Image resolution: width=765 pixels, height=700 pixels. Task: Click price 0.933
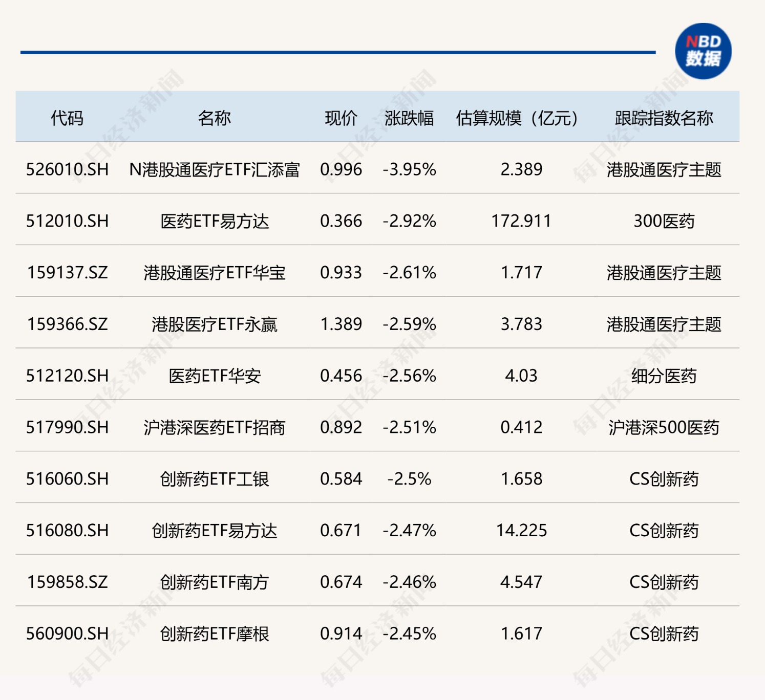(x=341, y=273)
